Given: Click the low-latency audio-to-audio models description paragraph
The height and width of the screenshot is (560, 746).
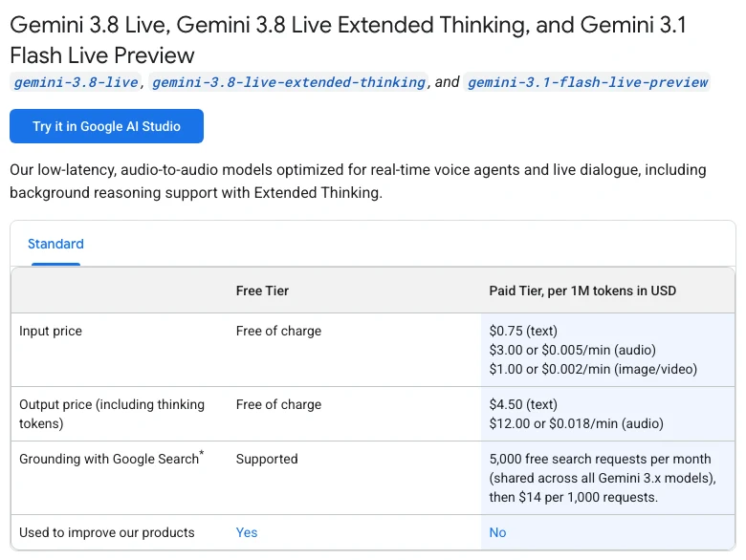Looking at the screenshot, I should click(x=358, y=182).
